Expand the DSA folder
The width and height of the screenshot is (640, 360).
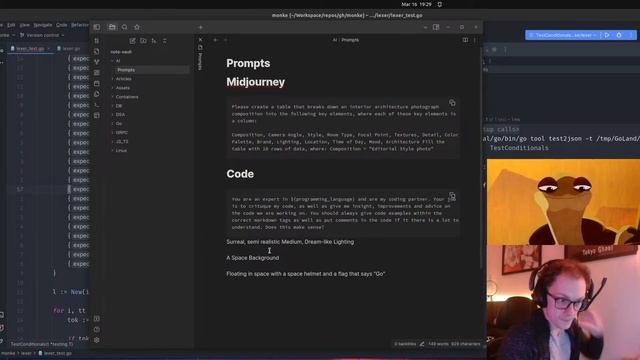pyautogui.click(x=120, y=115)
